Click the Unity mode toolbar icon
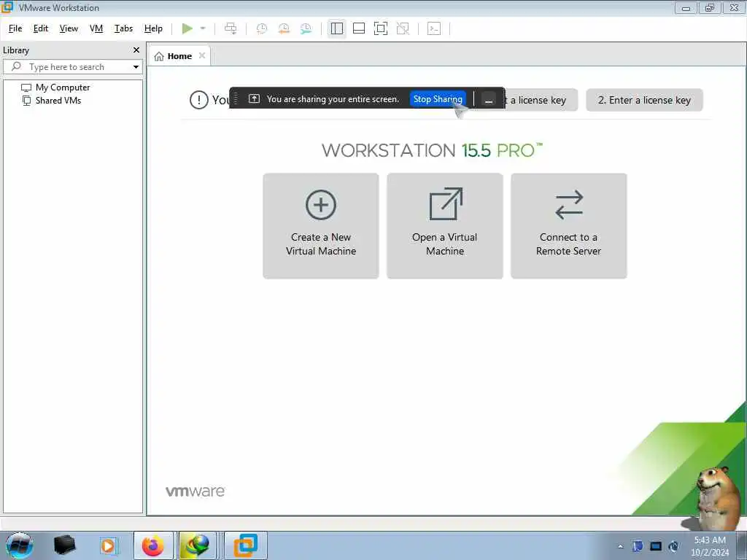 point(403,28)
